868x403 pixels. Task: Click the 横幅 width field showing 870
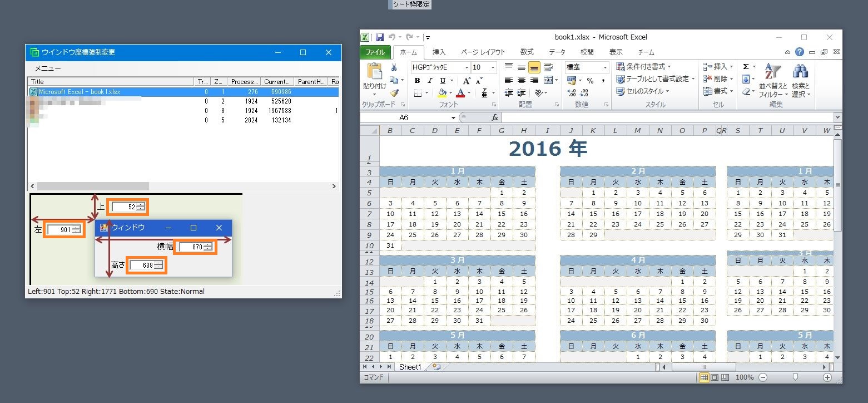[195, 247]
